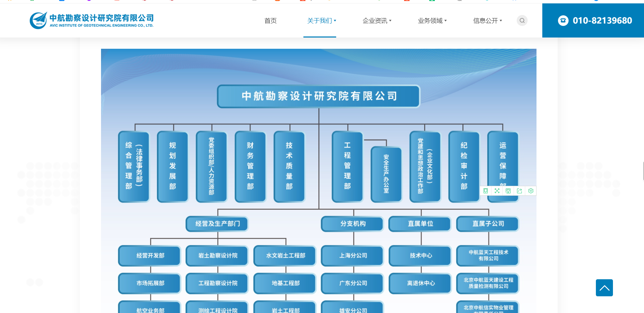Click the 经营及生产部门 heading box

coord(217,224)
